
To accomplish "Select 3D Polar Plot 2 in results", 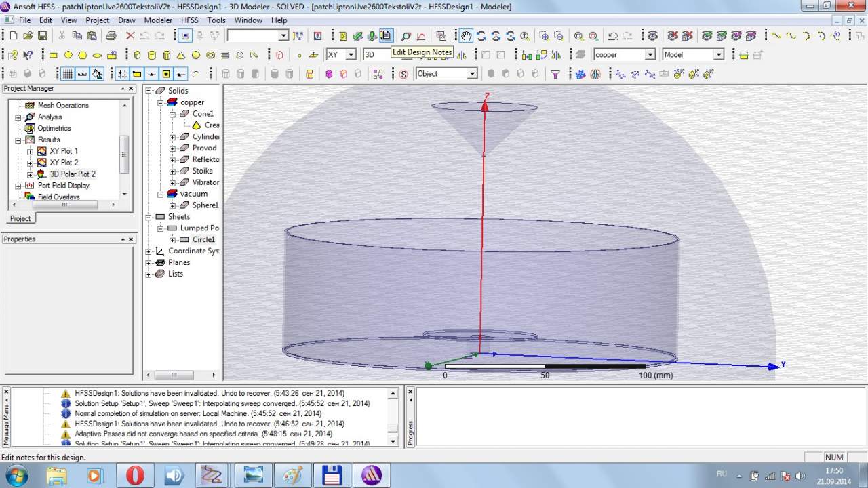I will [x=72, y=174].
